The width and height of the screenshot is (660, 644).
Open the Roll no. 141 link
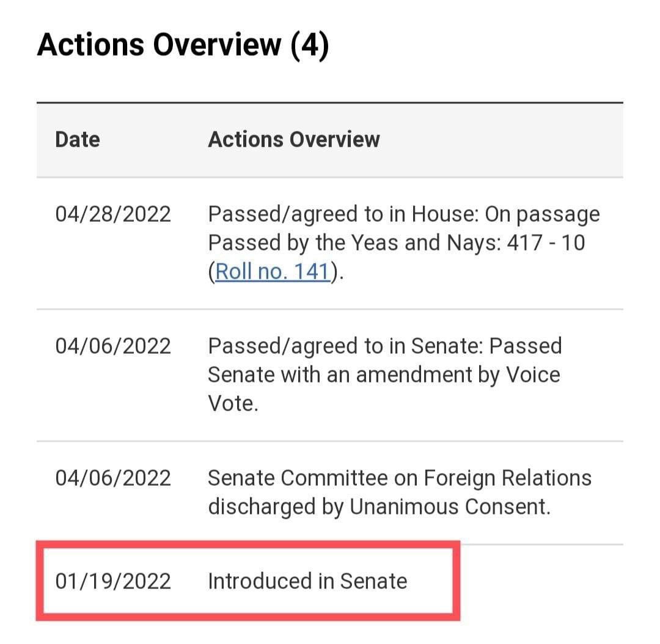click(x=273, y=271)
